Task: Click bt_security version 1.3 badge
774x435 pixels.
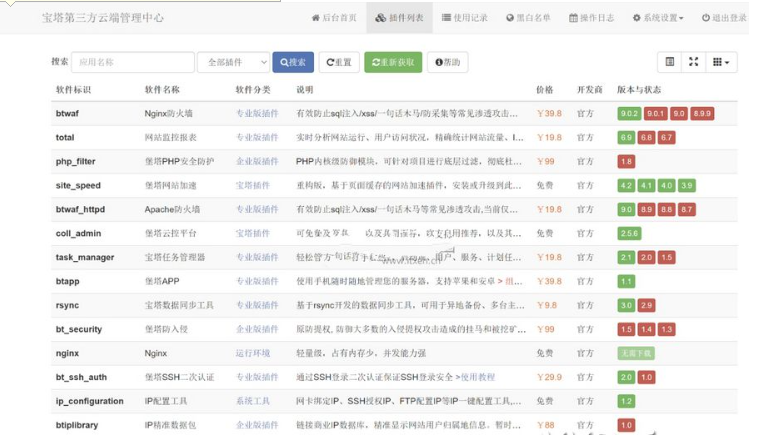Action: (666, 329)
